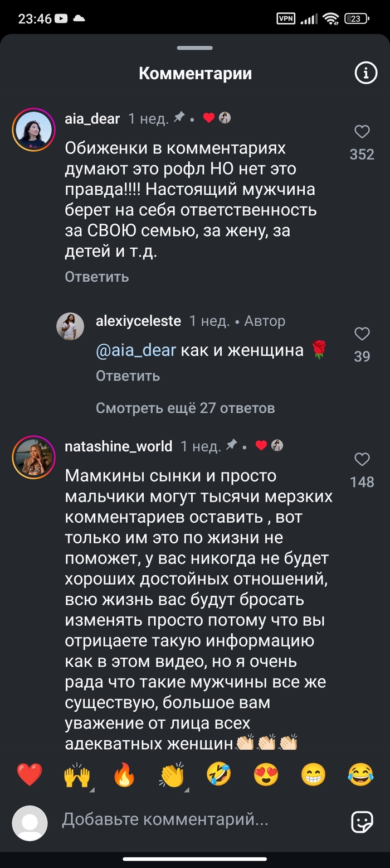
Task: Insert the rolling-on-floor laughing emoji
Action: (219, 775)
